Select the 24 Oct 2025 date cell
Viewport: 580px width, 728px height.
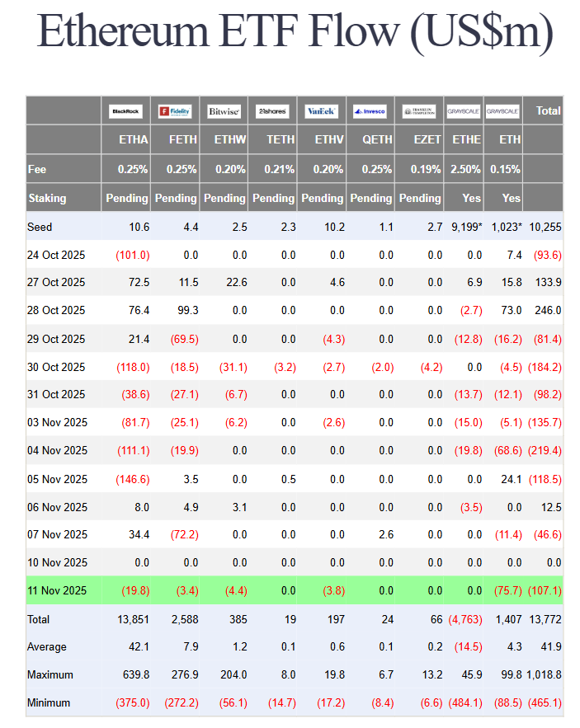pos(57,255)
